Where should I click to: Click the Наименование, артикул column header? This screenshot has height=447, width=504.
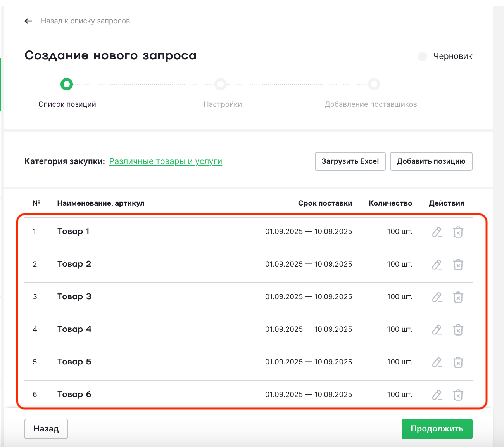coord(101,203)
